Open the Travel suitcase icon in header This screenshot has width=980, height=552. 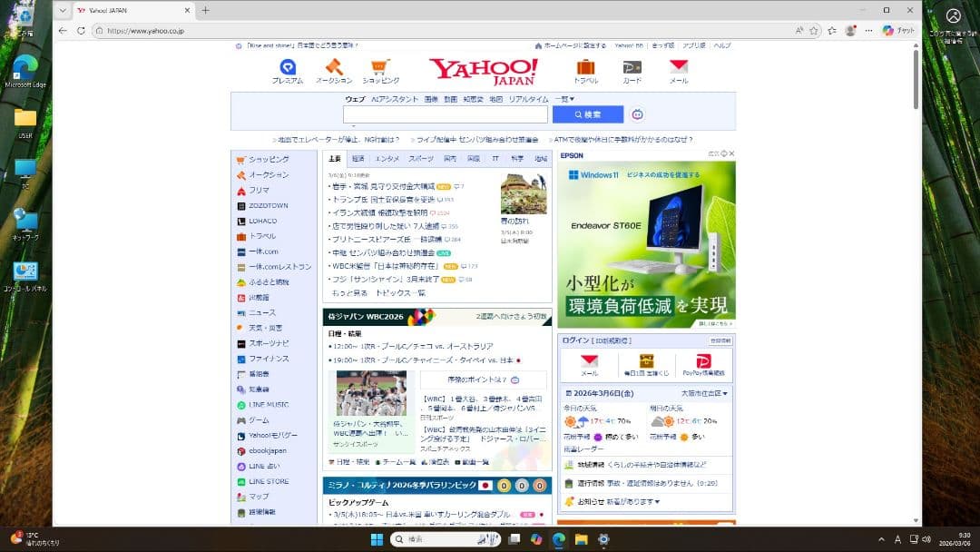pyautogui.click(x=585, y=71)
